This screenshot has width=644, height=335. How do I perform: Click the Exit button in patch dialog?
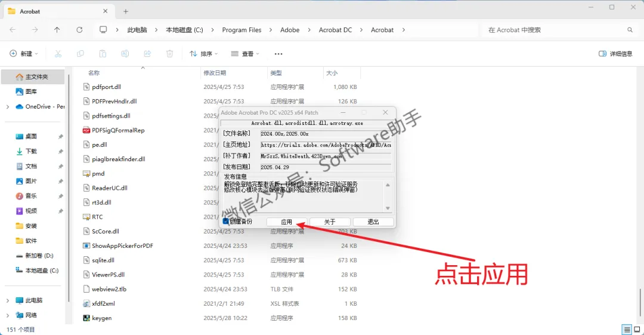(x=373, y=222)
